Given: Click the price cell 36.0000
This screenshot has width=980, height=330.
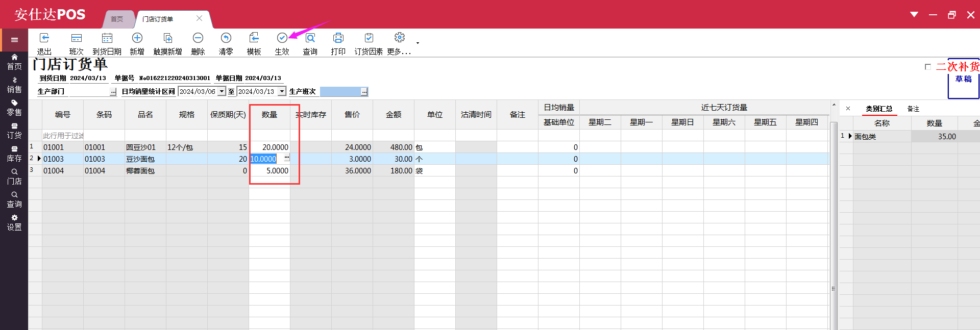Looking at the screenshot, I should 352,171.
